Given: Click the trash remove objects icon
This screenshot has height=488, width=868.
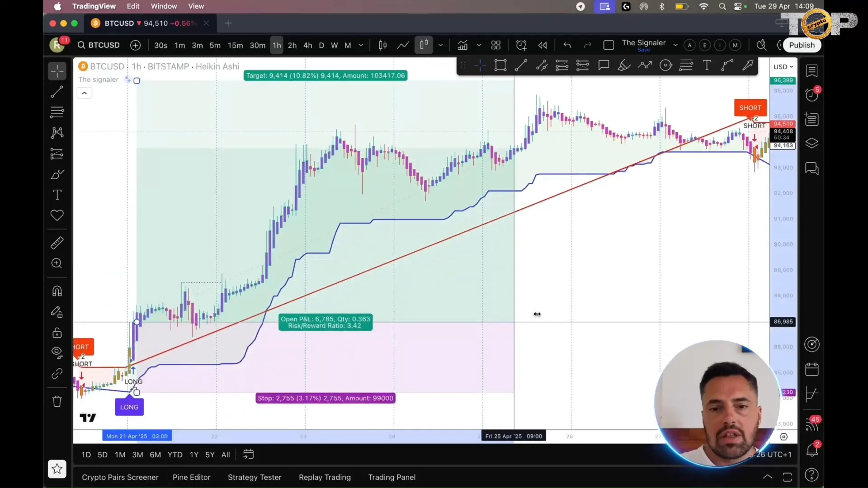Looking at the screenshot, I should pyautogui.click(x=57, y=401).
